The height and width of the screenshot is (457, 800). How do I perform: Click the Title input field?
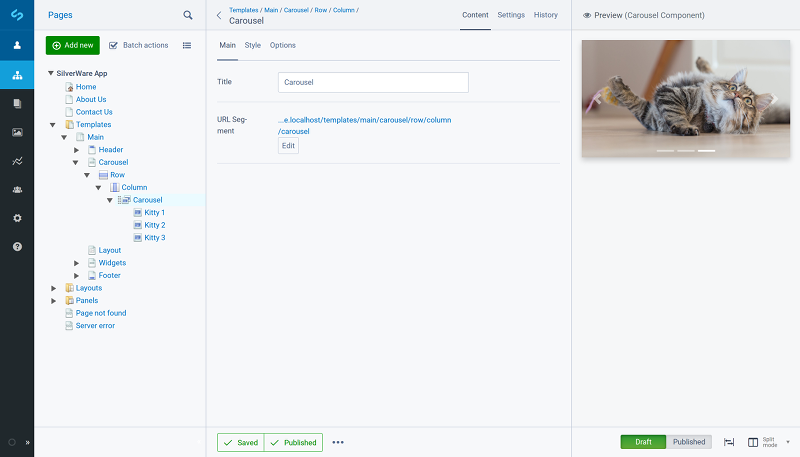pyautogui.click(x=373, y=82)
